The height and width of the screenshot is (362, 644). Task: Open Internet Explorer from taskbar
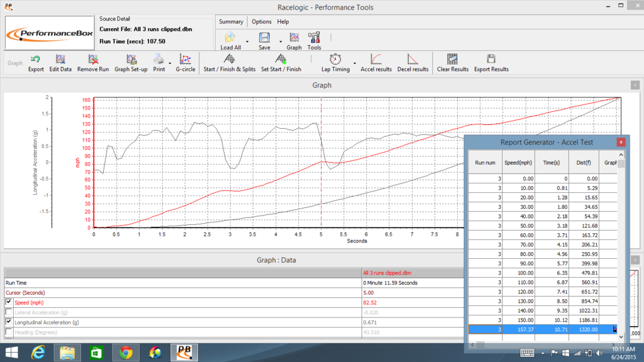[x=38, y=353]
